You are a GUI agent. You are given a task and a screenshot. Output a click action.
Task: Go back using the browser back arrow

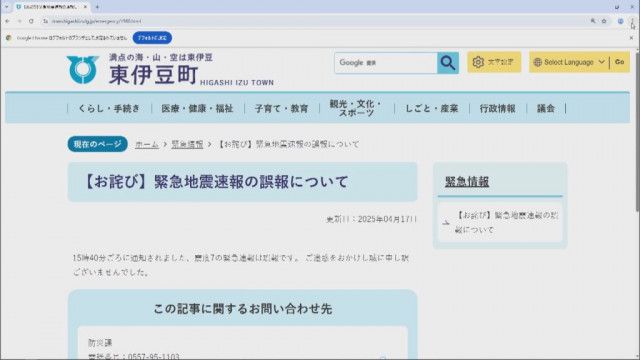tap(7, 21)
